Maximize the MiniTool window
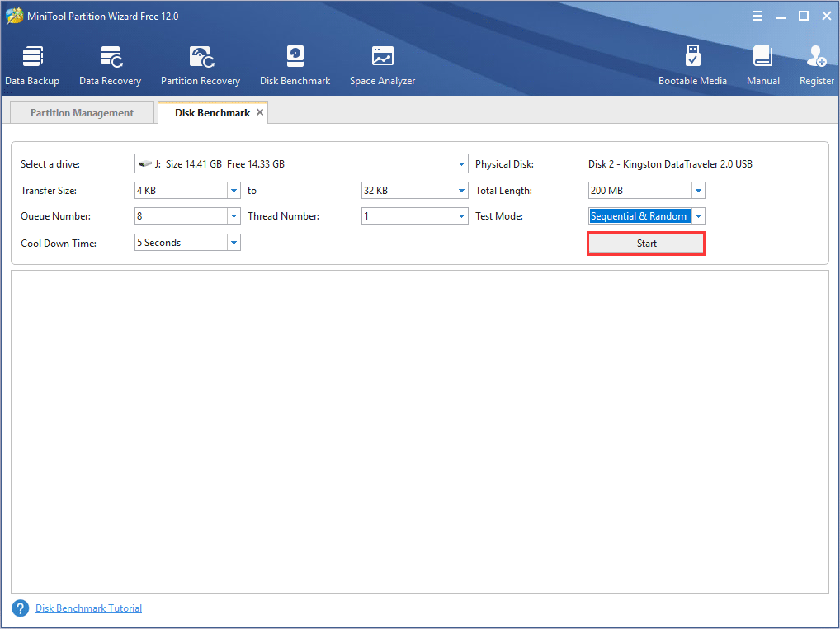The width and height of the screenshot is (840, 629). (x=804, y=16)
